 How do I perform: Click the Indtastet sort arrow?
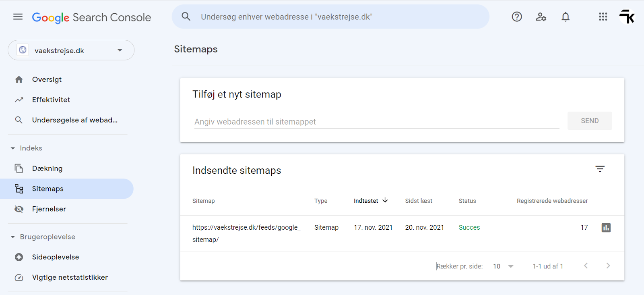tap(385, 200)
